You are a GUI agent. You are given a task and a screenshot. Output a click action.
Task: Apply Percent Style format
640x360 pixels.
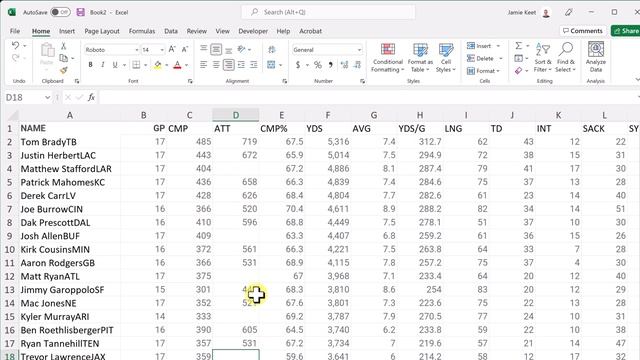(318, 64)
